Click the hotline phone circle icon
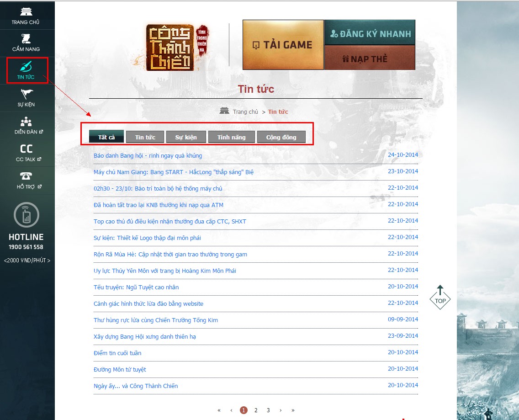 click(26, 215)
